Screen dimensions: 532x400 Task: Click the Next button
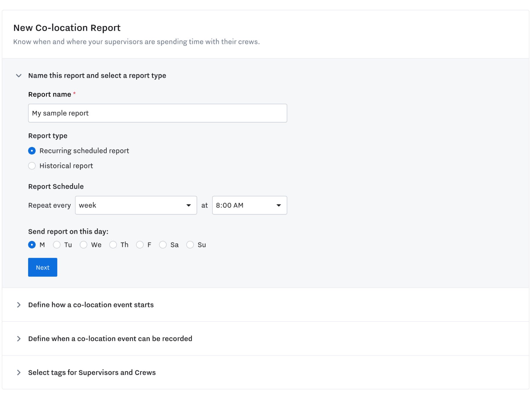click(43, 267)
